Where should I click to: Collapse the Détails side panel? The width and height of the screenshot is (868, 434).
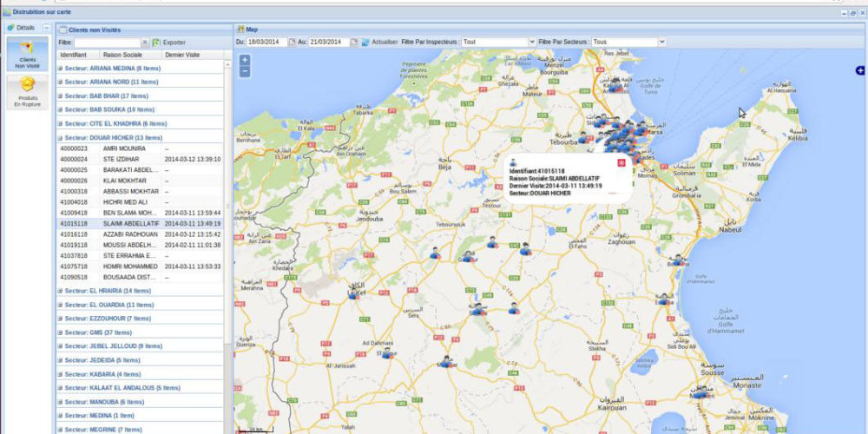47,28
